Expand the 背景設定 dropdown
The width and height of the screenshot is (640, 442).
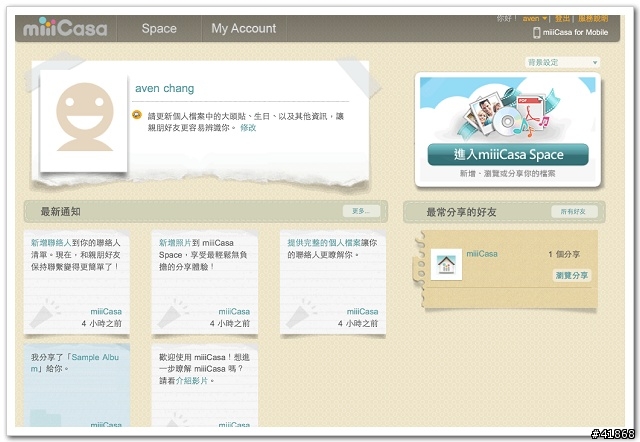(x=562, y=62)
